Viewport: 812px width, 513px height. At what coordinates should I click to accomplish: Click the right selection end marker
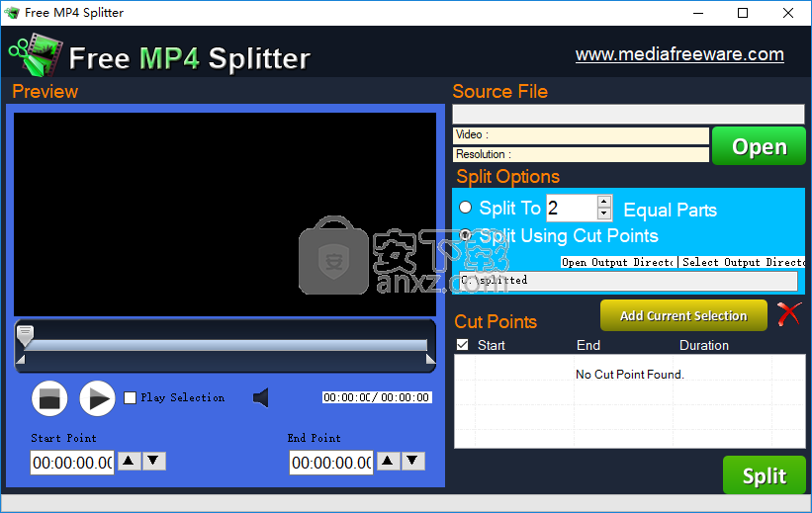click(x=430, y=359)
